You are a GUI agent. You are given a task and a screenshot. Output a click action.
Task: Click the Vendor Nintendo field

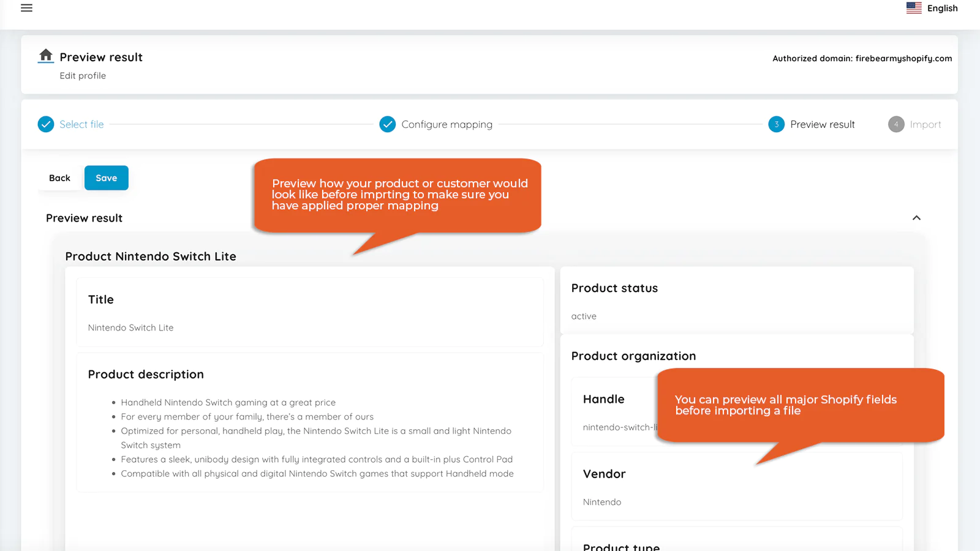click(x=601, y=502)
